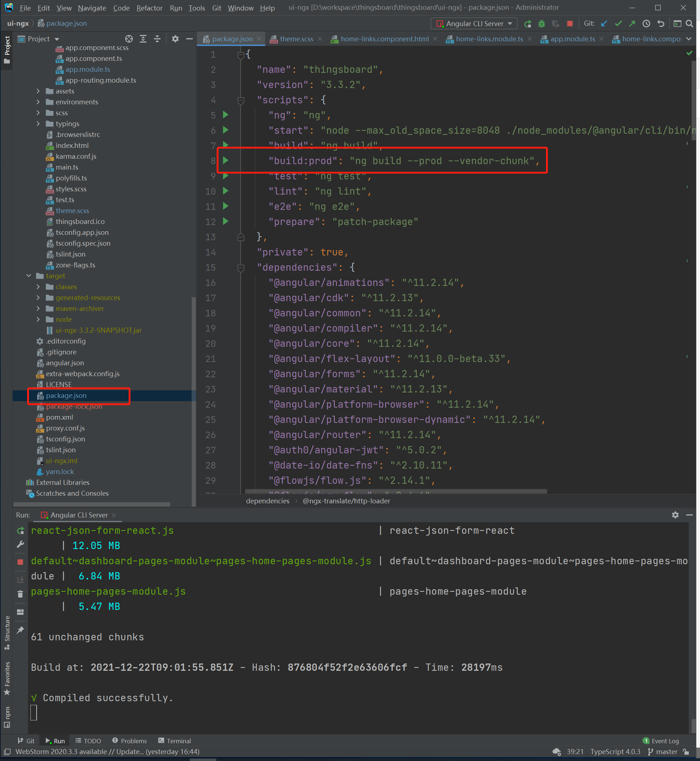The width and height of the screenshot is (700, 761).
Task: Open Git Show History clock icon
Action: click(646, 24)
